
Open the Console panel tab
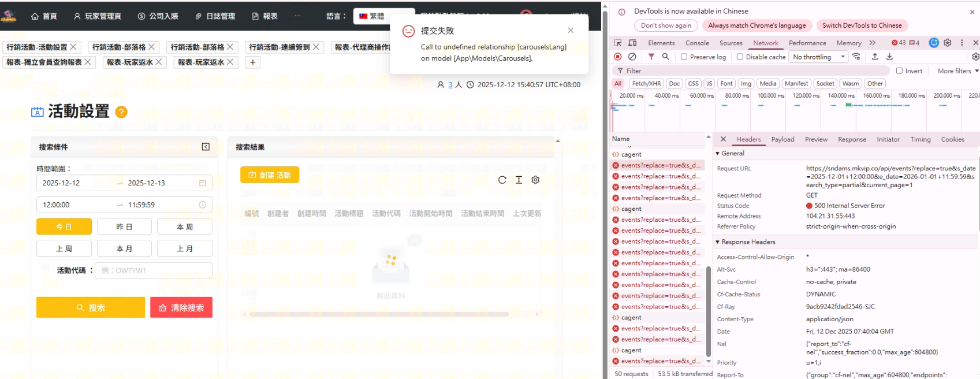tap(697, 43)
